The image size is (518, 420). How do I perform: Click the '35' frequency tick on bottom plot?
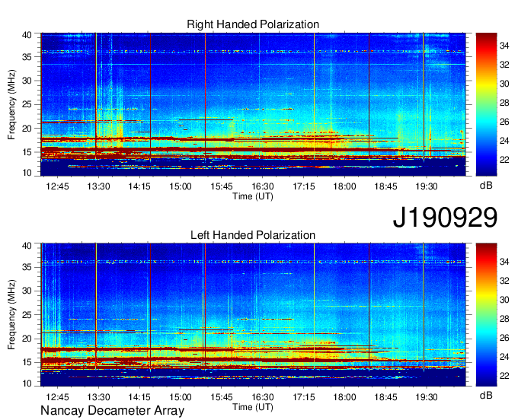(27, 267)
